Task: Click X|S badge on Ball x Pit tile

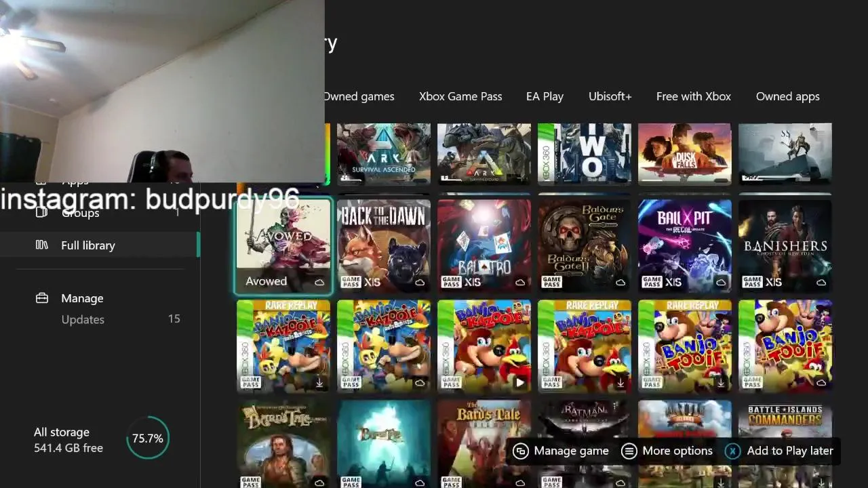Action: point(673,282)
